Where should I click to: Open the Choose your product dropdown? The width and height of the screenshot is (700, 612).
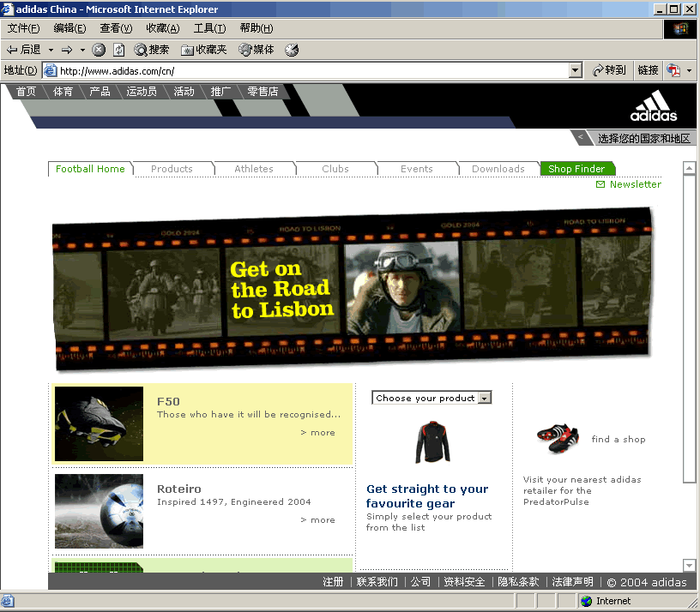pos(431,398)
